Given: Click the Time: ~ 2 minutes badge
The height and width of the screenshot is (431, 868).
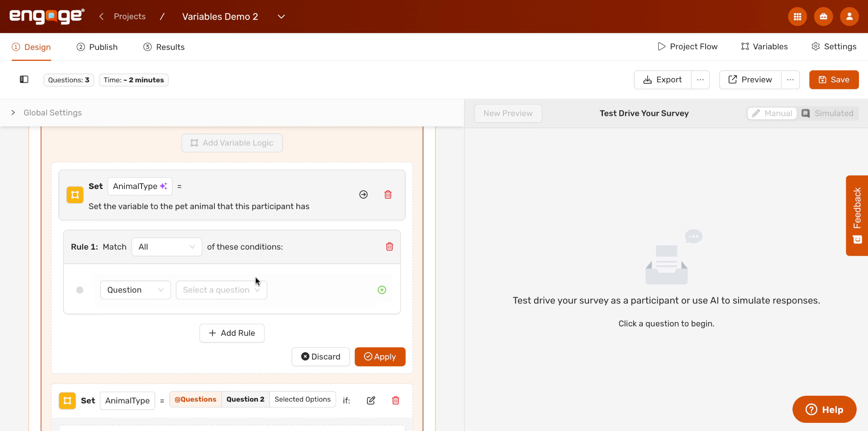Looking at the screenshot, I should coord(134,80).
